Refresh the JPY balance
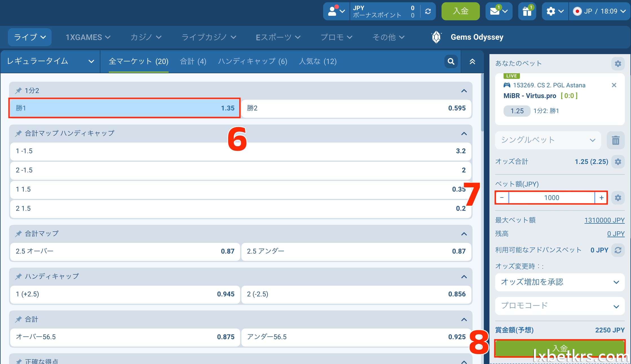Viewport: 631px width, 364px height. [428, 11]
